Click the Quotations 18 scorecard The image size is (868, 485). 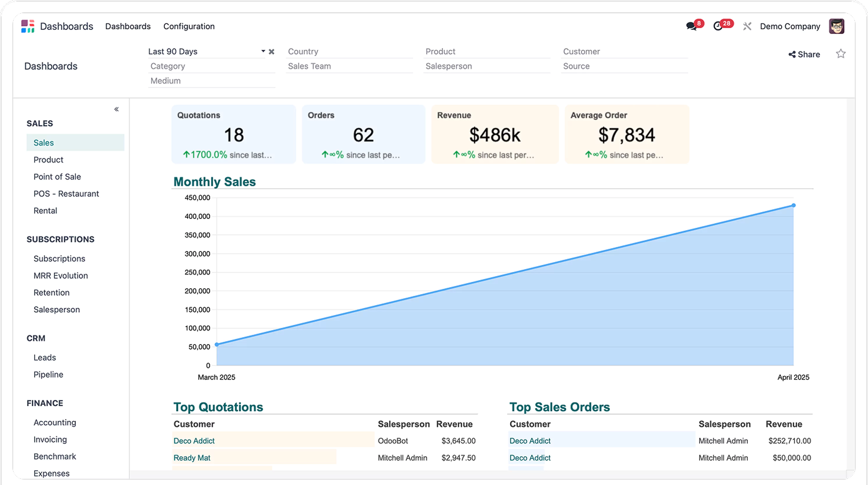coord(234,134)
